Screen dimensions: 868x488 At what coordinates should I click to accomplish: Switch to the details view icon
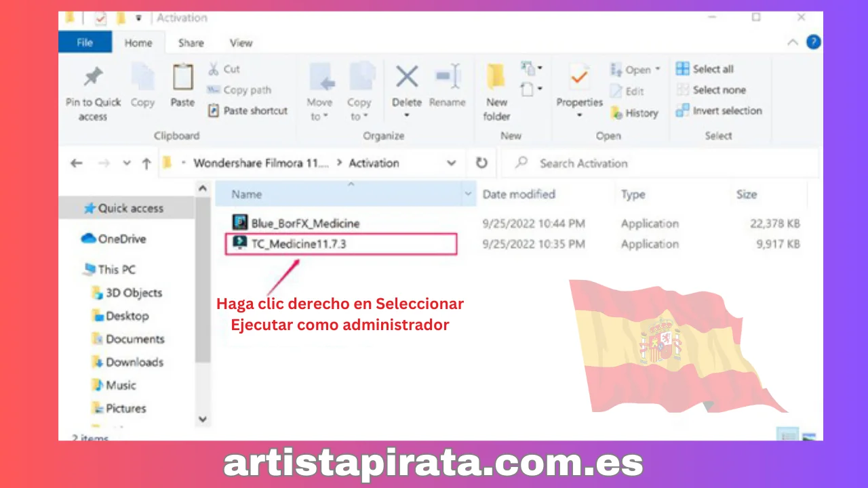point(786,434)
